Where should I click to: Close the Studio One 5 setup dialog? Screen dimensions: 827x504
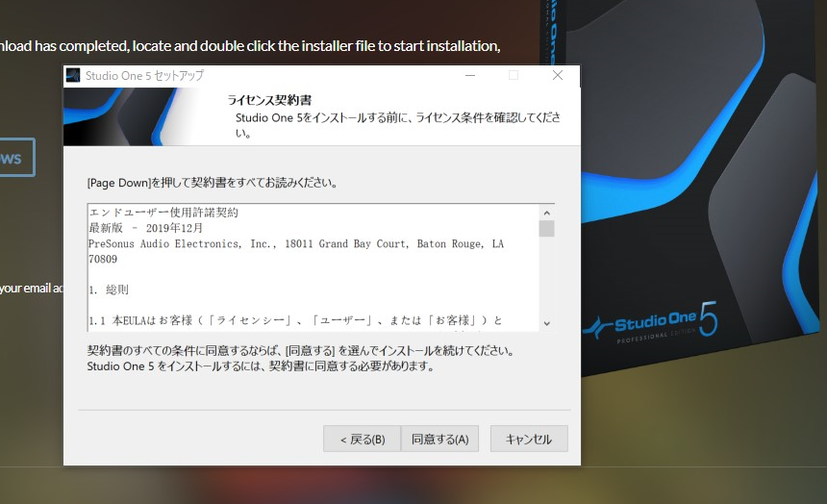pos(558,75)
